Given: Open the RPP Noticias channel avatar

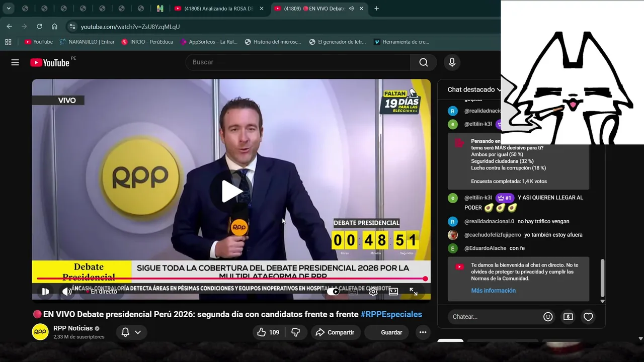Looking at the screenshot, I should tap(40, 332).
